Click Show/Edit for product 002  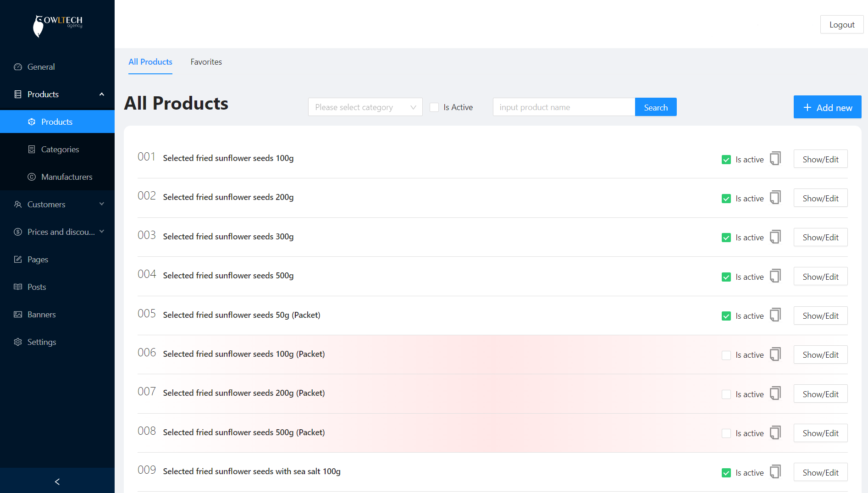820,198
